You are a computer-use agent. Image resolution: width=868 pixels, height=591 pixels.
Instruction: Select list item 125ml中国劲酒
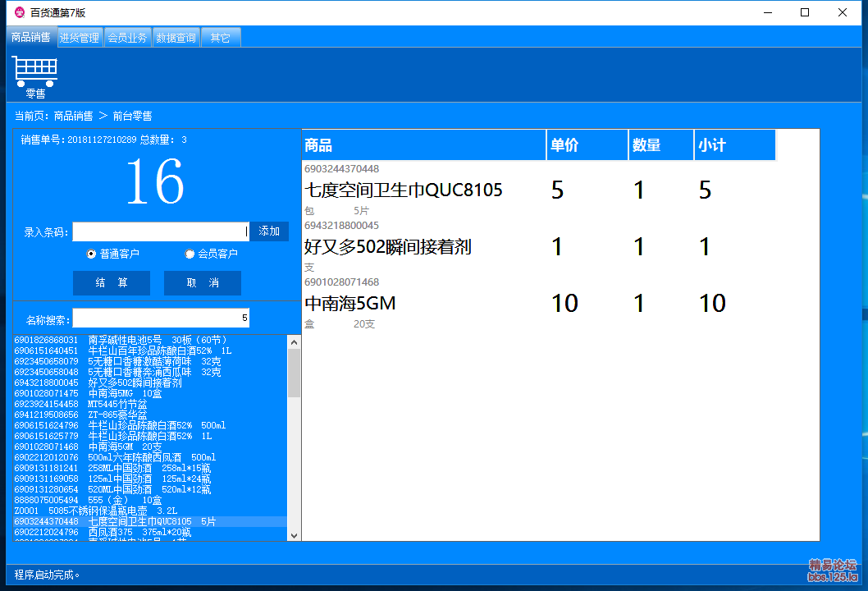click(149, 479)
